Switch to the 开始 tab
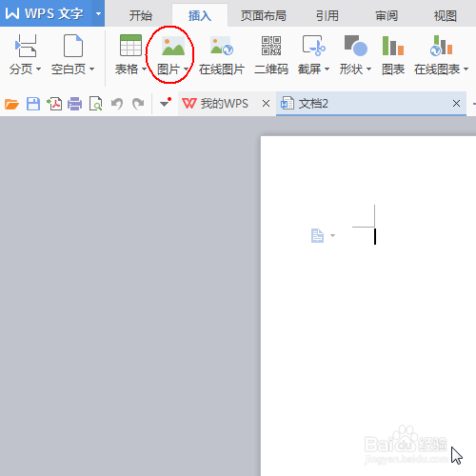Image resolution: width=476 pixels, height=476 pixels. (141, 15)
